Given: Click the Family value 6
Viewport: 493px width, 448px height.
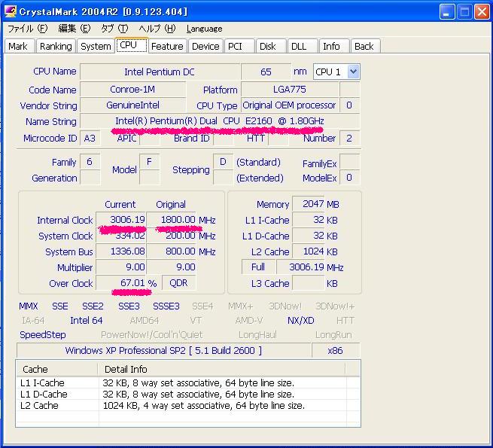Looking at the screenshot, I should click(90, 162).
